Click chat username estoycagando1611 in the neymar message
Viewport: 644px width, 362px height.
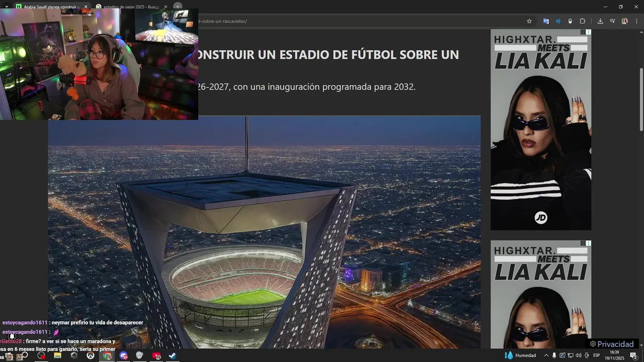(x=25, y=322)
